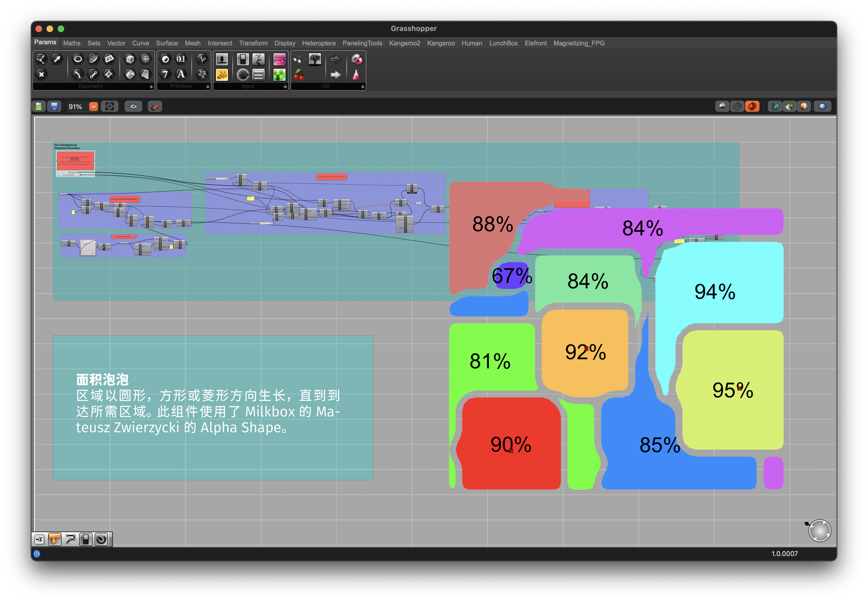Toggle the eye preview display button
Viewport: 868px width, 602px height.
pyautogui.click(x=133, y=107)
